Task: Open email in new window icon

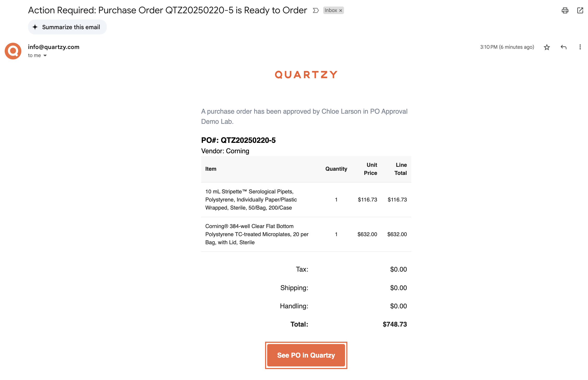Action: pos(580,10)
